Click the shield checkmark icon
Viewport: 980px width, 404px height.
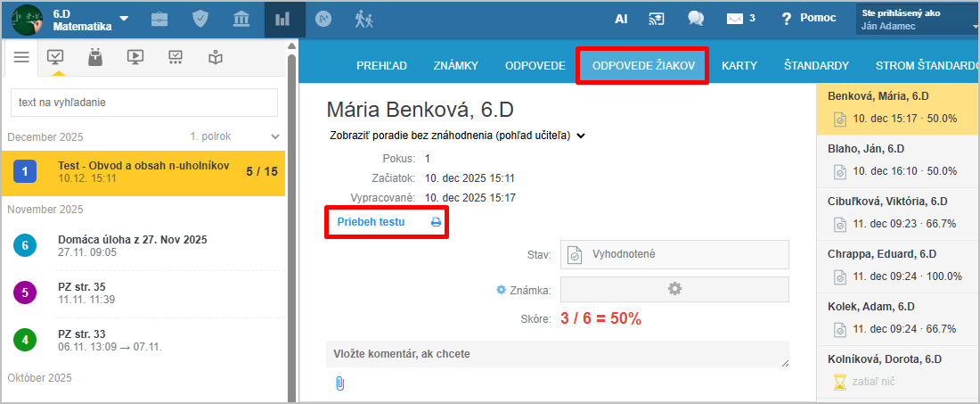coord(200,19)
